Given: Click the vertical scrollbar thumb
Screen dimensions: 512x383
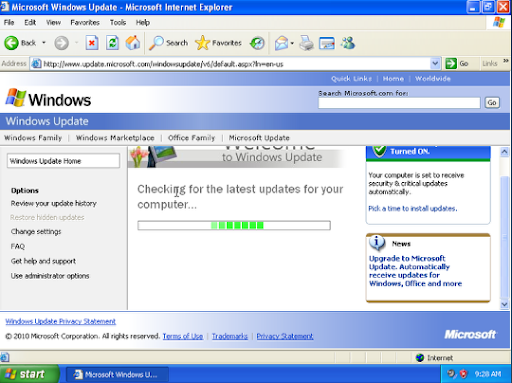Looking at the screenshot, I should tap(504, 237).
